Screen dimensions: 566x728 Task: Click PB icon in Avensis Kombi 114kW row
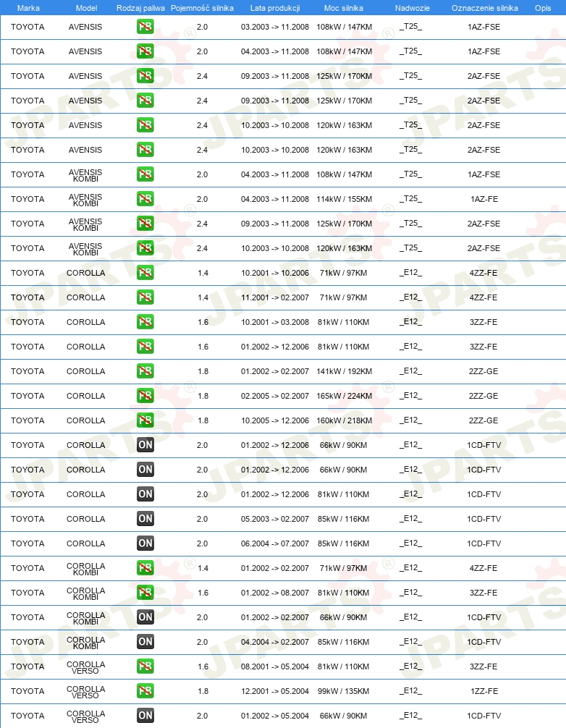tap(145, 199)
